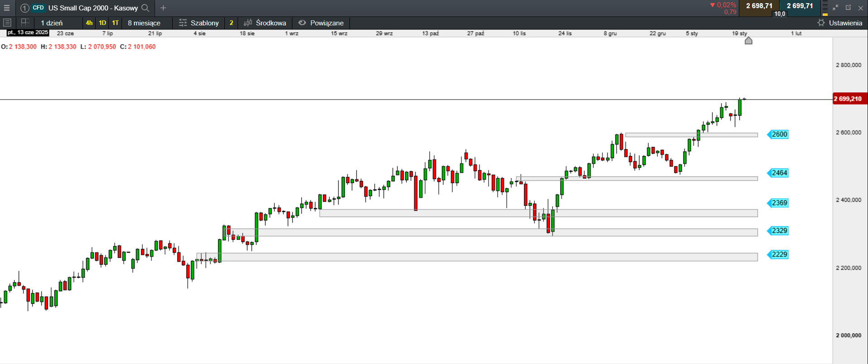Screen dimensions: 868x364
Task: Open the Środkowa price type dropdown
Action: pyautogui.click(x=271, y=23)
